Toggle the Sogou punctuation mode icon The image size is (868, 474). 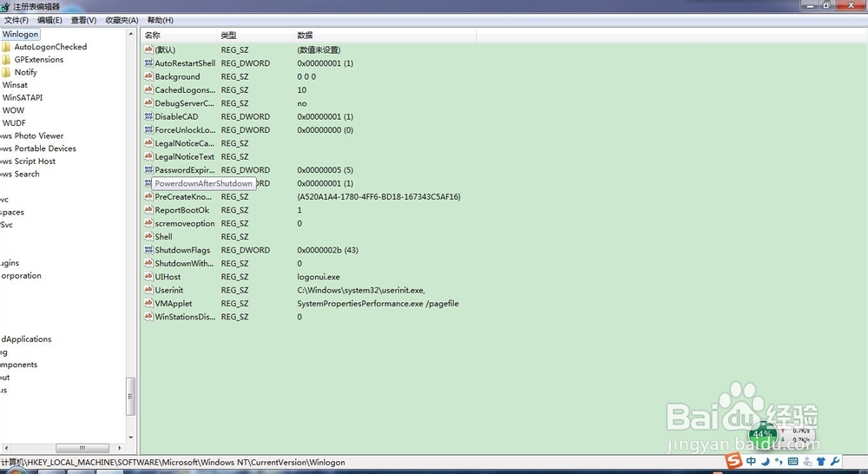coord(779,461)
